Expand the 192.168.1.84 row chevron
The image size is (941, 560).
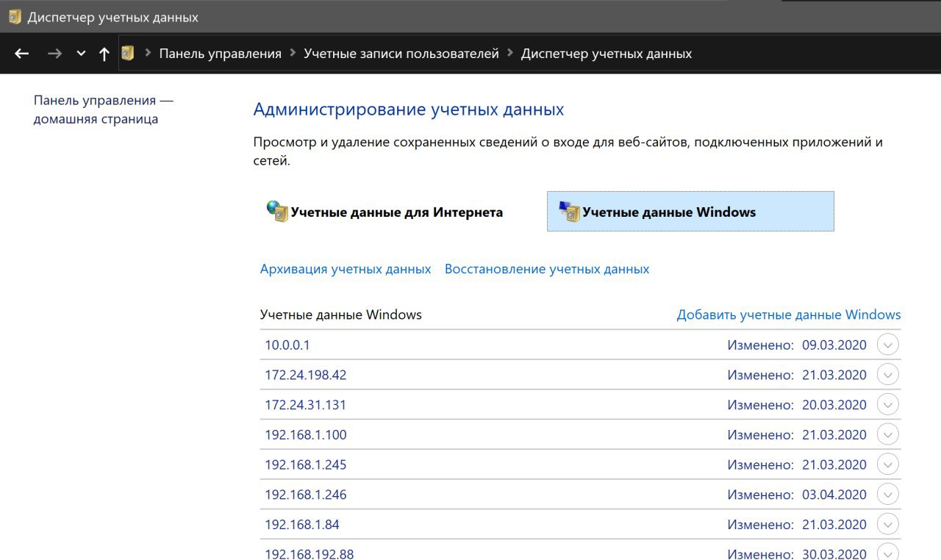pyautogui.click(x=888, y=525)
